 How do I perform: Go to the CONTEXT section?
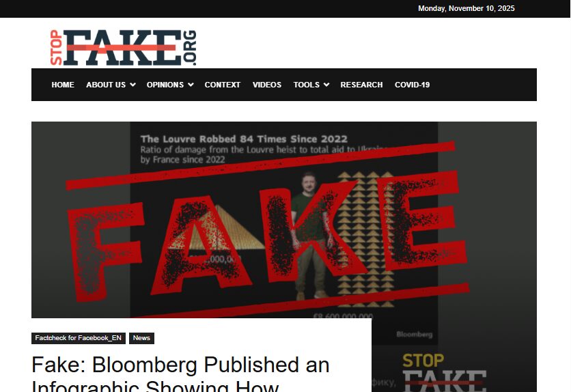pos(223,85)
